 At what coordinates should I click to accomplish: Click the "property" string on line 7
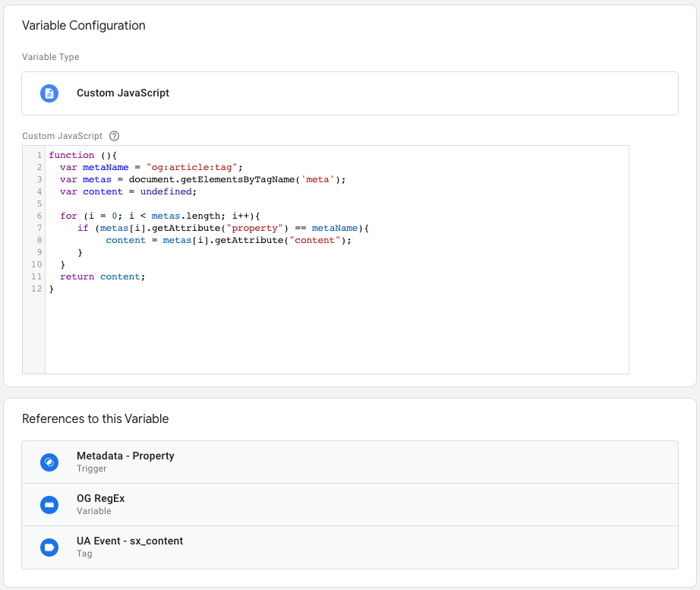pos(254,228)
